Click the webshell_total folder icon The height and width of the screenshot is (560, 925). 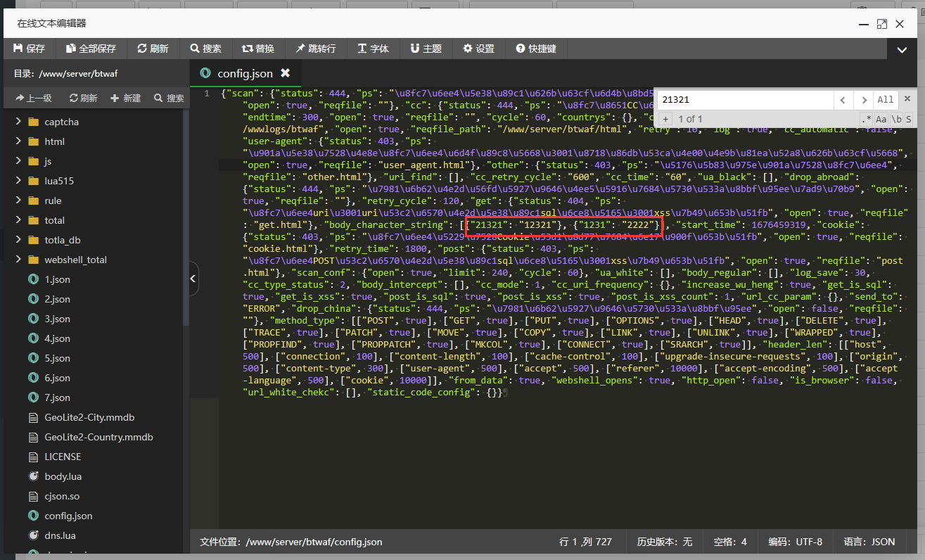pos(33,260)
